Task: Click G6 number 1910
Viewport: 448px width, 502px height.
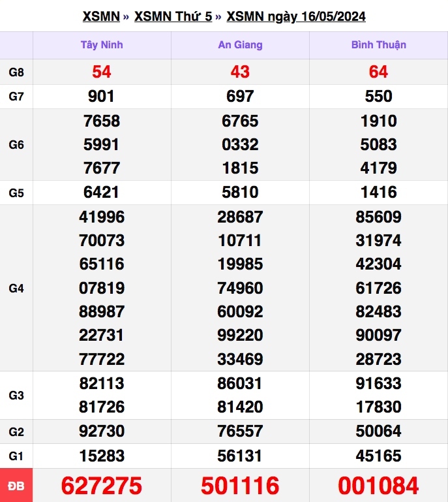Action: click(379, 121)
